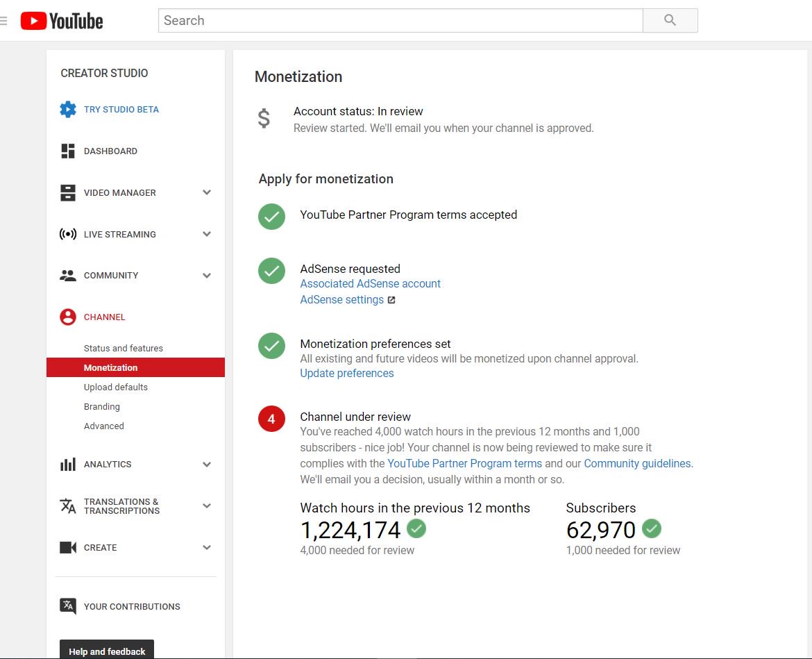Open Status and features page
812x659 pixels.
124,348
